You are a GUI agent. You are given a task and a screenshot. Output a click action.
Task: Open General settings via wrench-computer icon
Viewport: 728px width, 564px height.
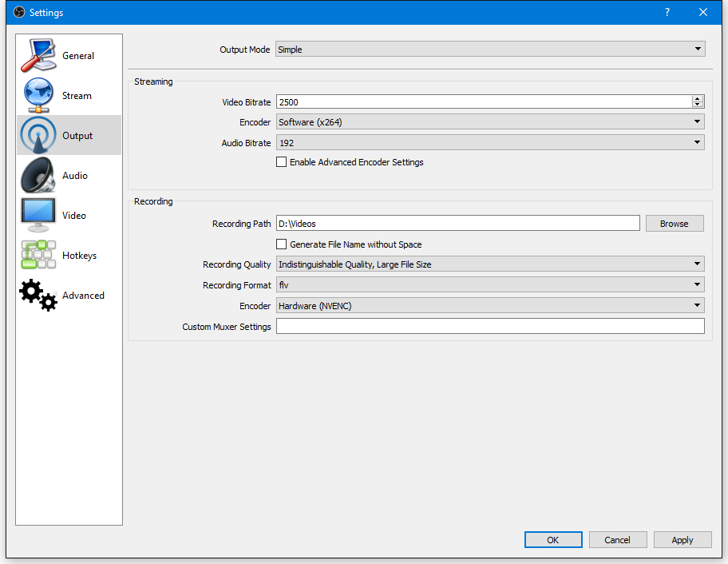[38, 56]
